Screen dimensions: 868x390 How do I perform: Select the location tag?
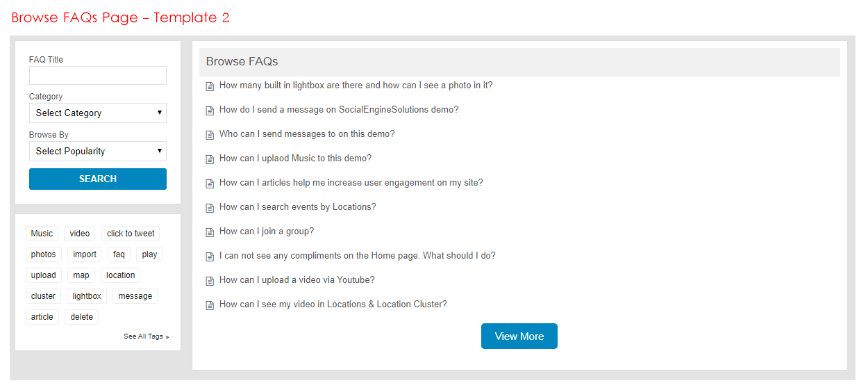(x=121, y=275)
